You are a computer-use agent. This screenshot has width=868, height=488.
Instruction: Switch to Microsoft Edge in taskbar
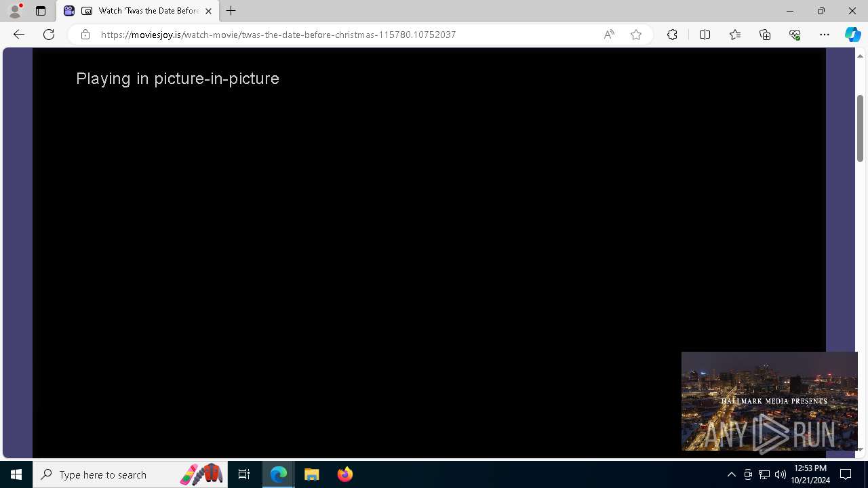tap(279, 474)
